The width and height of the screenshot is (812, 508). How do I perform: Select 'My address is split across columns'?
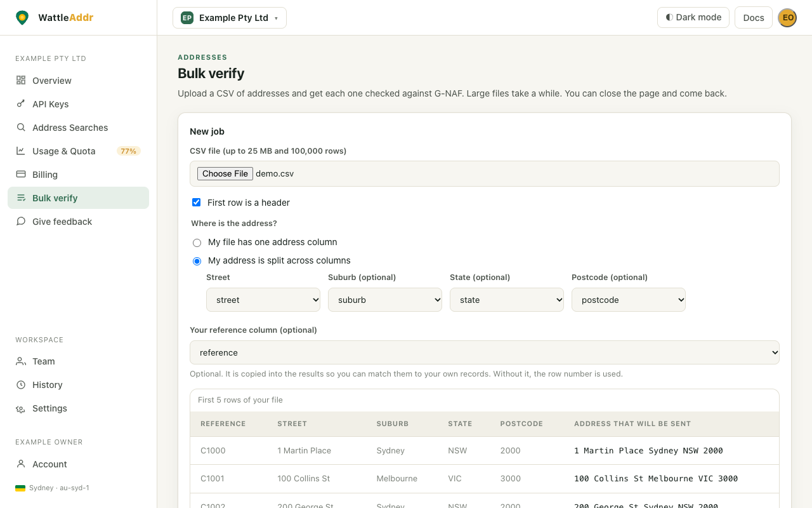(x=197, y=261)
